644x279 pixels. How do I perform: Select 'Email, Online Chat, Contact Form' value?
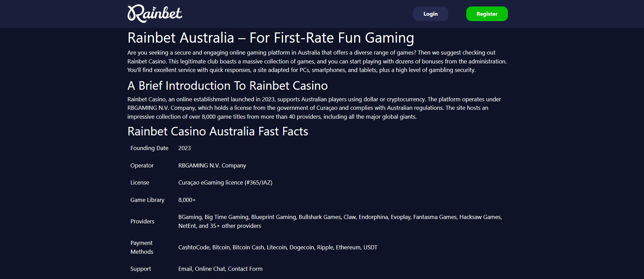[x=220, y=269]
